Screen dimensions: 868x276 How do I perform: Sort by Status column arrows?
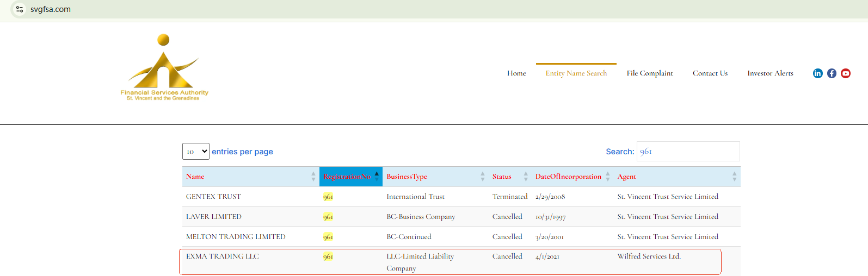coord(525,177)
